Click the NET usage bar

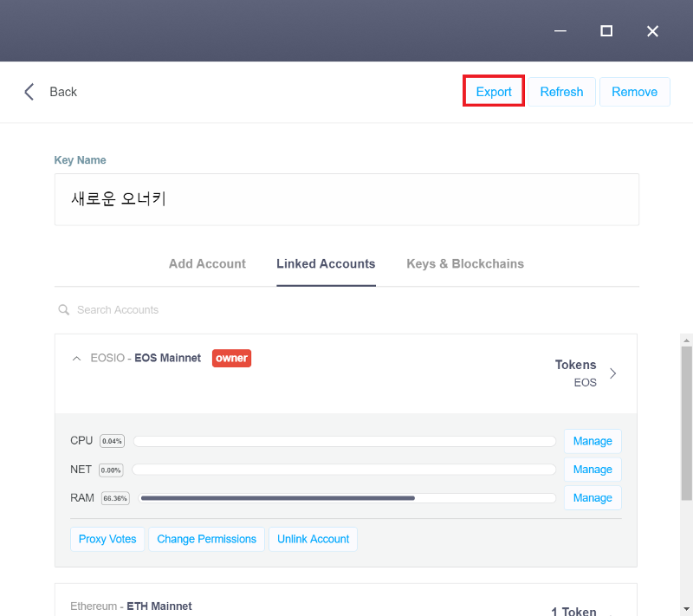(x=344, y=470)
